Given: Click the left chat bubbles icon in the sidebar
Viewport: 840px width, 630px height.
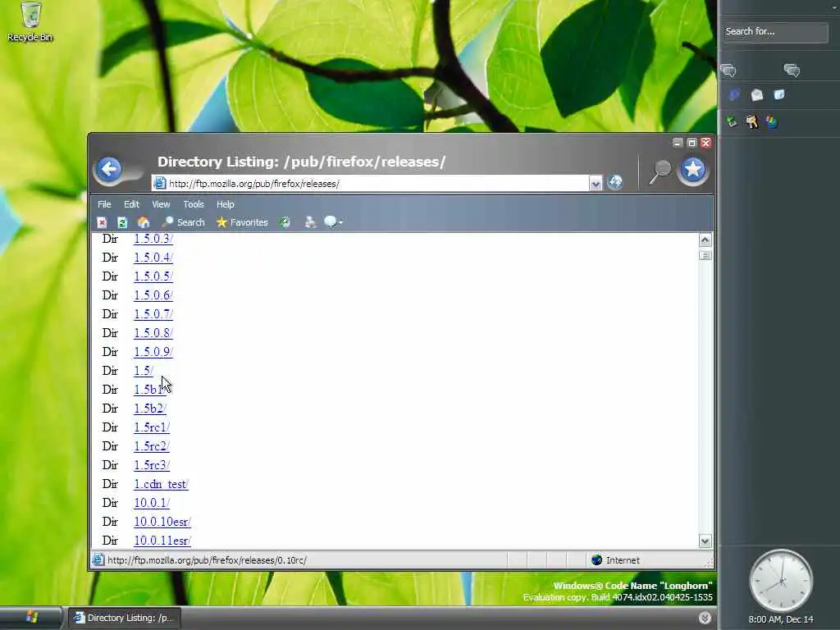Looking at the screenshot, I should click(x=728, y=71).
